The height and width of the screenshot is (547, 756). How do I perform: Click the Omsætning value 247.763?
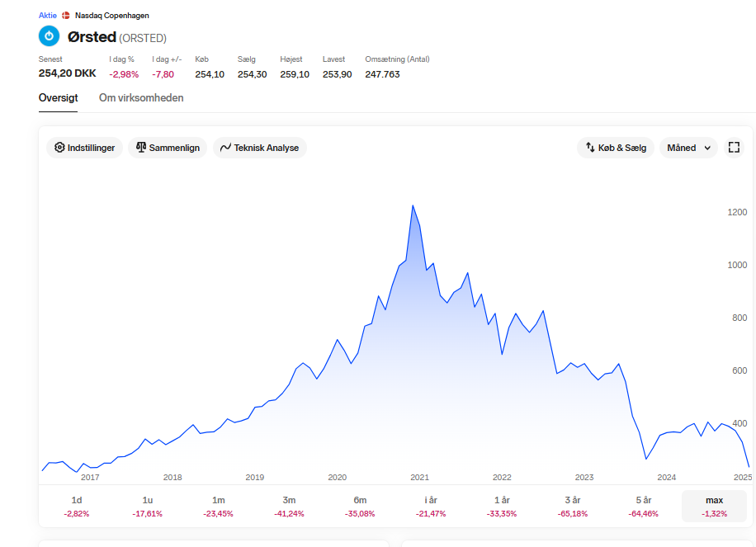[x=382, y=74]
